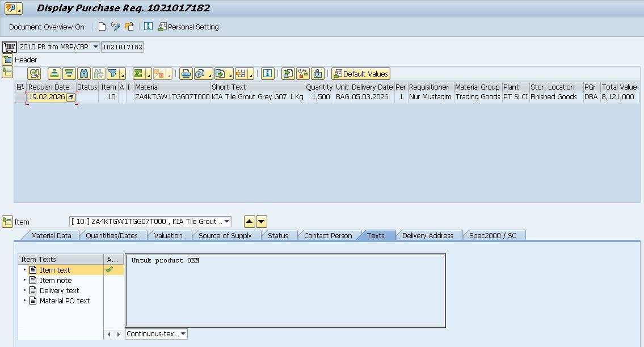The width and height of the screenshot is (644, 347).
Task: Click the Sum total icon
Action: click(x=138, y=74)
